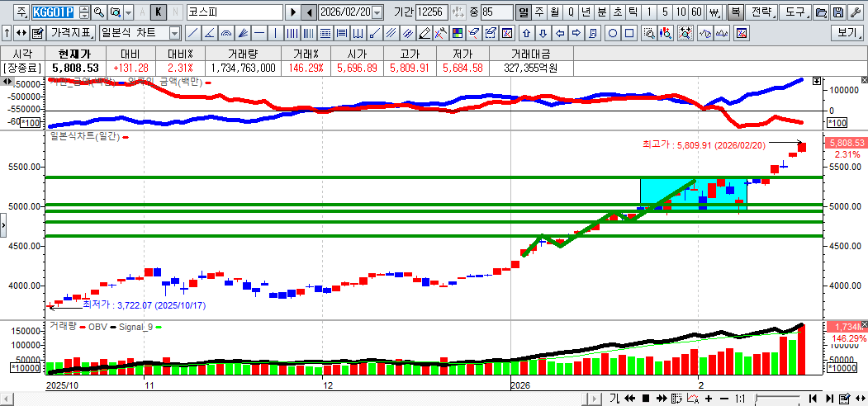
Task: Expand the date picker dropdown for 2026/02/20
Action: click(377, 12)
